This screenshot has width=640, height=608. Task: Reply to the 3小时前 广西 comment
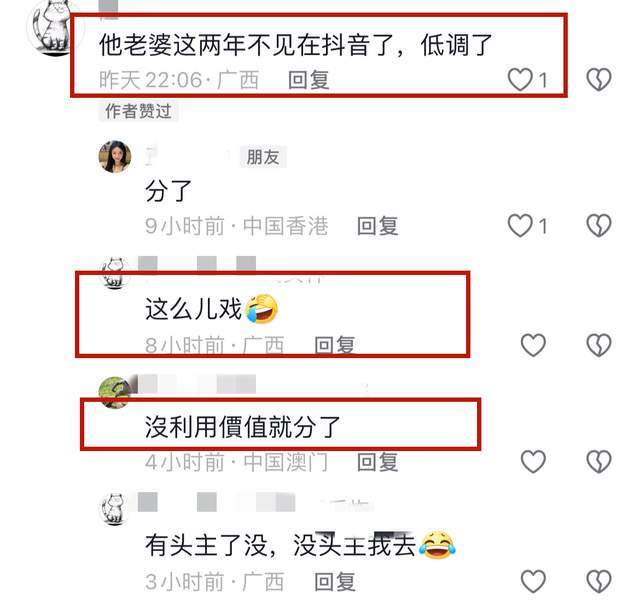point(335,581)
